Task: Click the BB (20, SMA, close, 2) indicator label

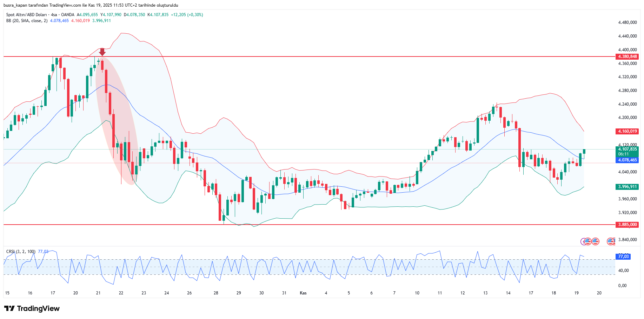Action: [x=27, y=21]
